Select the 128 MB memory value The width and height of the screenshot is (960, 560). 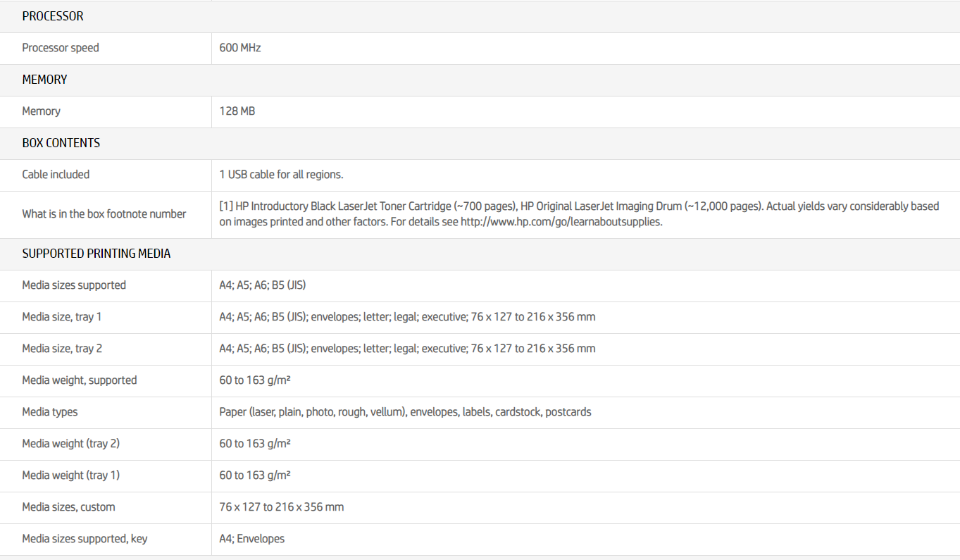pos(237,111)
